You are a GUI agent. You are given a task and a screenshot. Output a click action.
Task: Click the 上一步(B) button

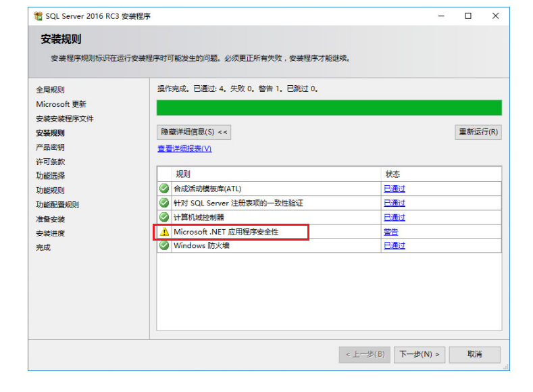pyautogui.click(x=364, y=355)
